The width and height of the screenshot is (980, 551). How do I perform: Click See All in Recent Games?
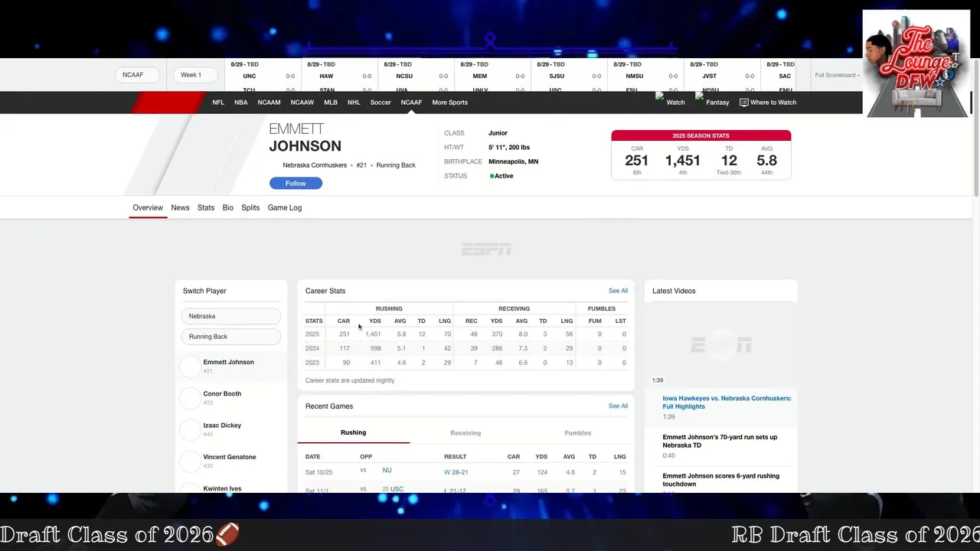[x=618, y=406]
